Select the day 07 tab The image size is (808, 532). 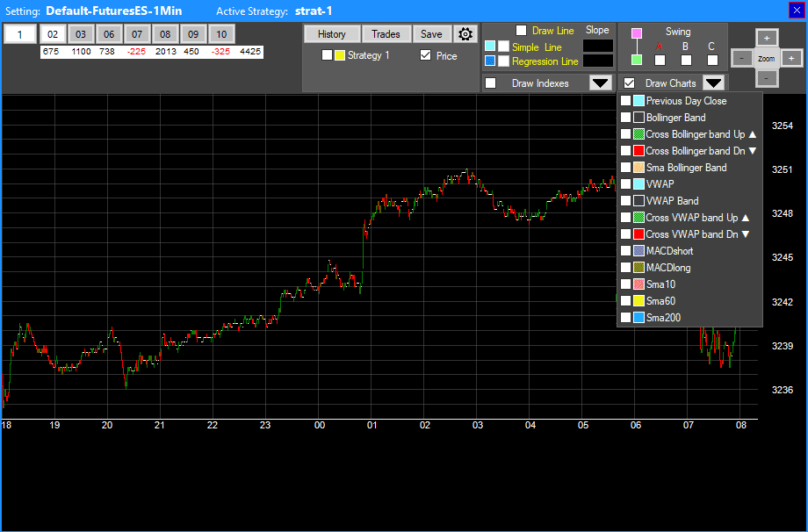tap(136, 34)
